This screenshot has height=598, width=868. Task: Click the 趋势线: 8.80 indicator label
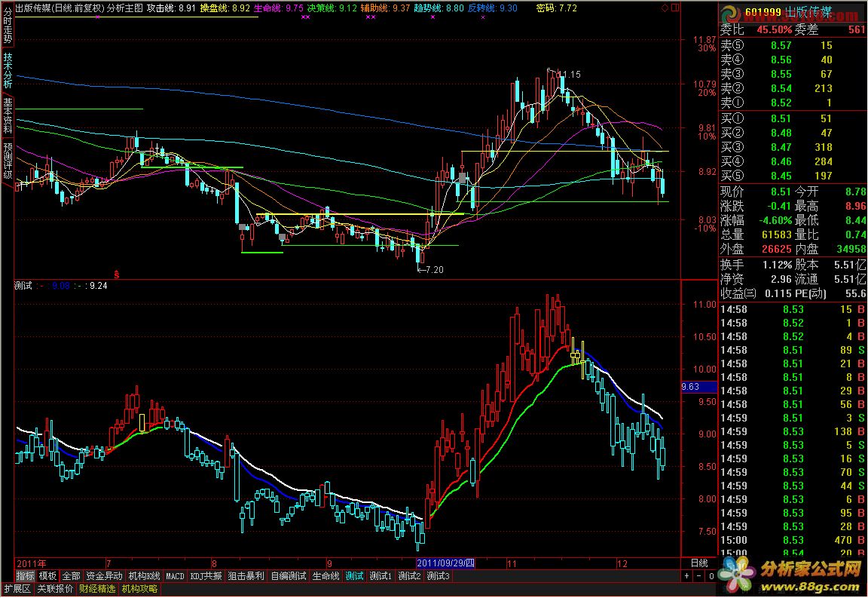pyautogui.click(x=439, y=8)
